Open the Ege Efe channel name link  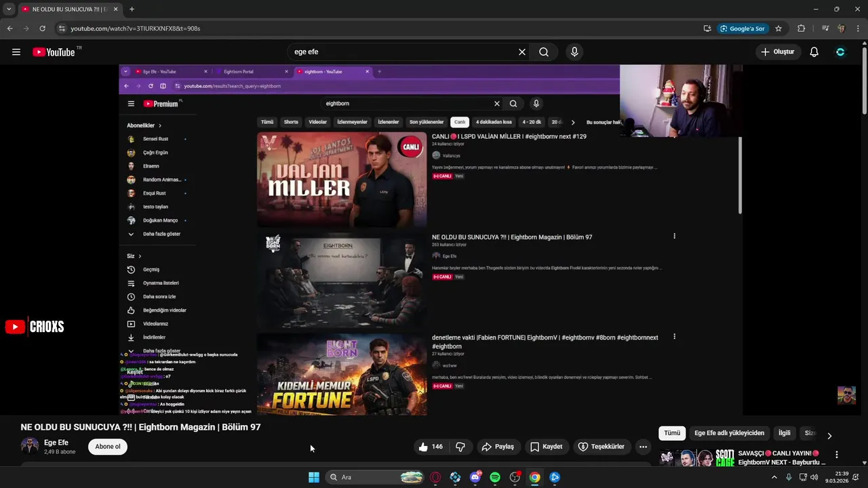tap(56, 443)
